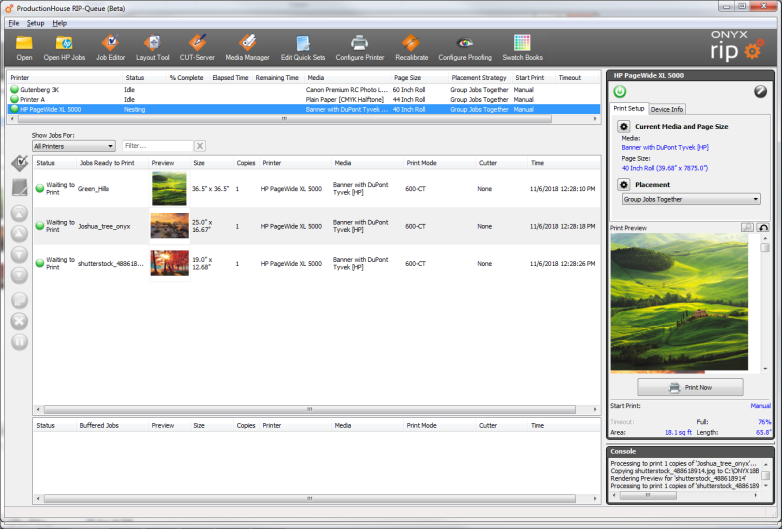Image resolution: width=782 pixels, height=529 pixels.
Task: Start CUT-Server from the toolbar
Action: 198,46
